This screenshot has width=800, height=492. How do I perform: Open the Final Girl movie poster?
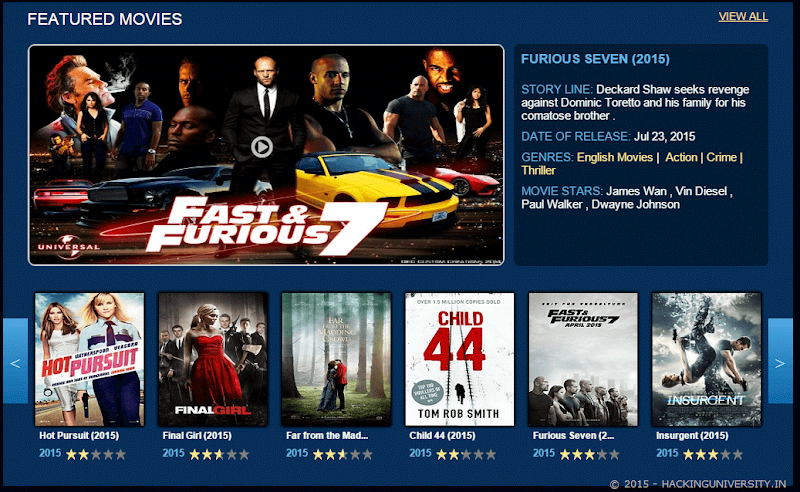tap(213, 359)
